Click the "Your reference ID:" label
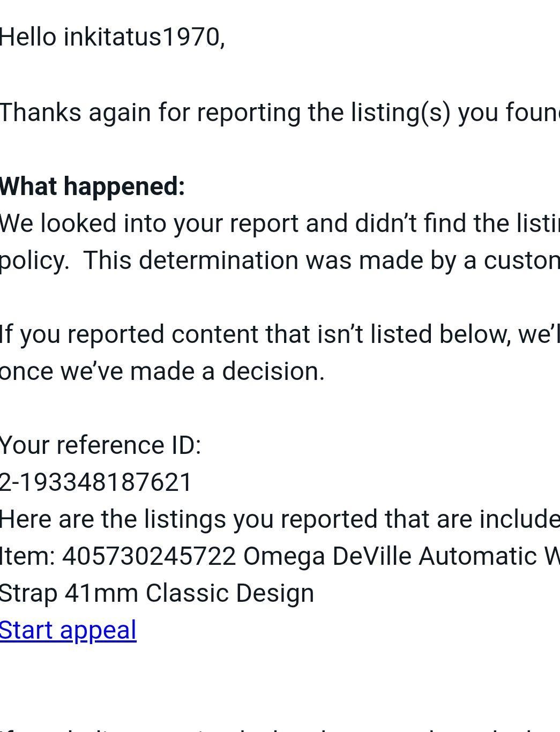 pyautogui.click(x=100, y=445)
